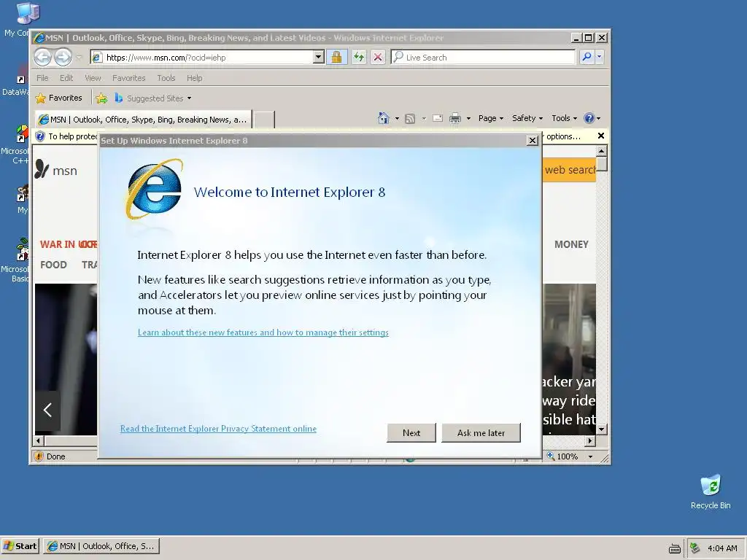This screenshot has height=560, width=747.
Task: Click the orange web search button
Action: point(569,170)
